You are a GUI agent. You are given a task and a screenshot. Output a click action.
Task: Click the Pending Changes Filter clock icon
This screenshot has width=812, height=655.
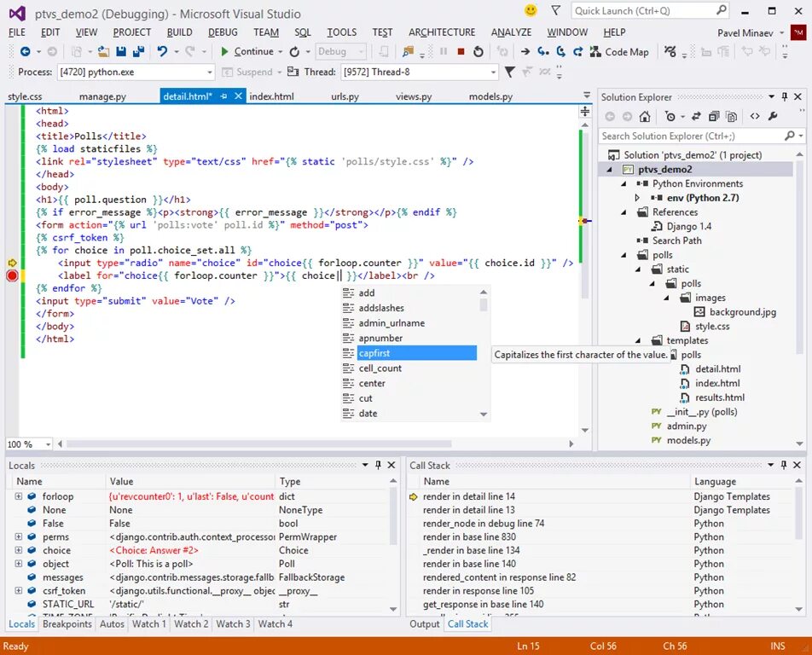pyautogui.click(x=670, y=117)
